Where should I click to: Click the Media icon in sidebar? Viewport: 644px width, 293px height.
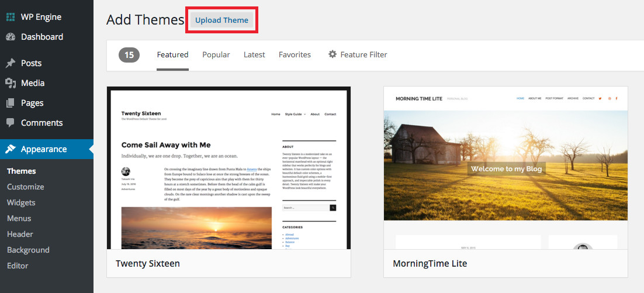click(x=11, y=83)
